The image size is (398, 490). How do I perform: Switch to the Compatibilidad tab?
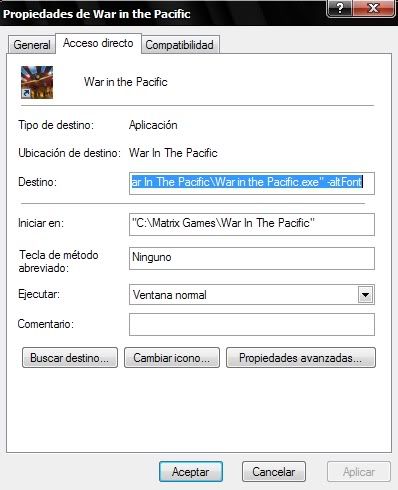tap(180, 45)
